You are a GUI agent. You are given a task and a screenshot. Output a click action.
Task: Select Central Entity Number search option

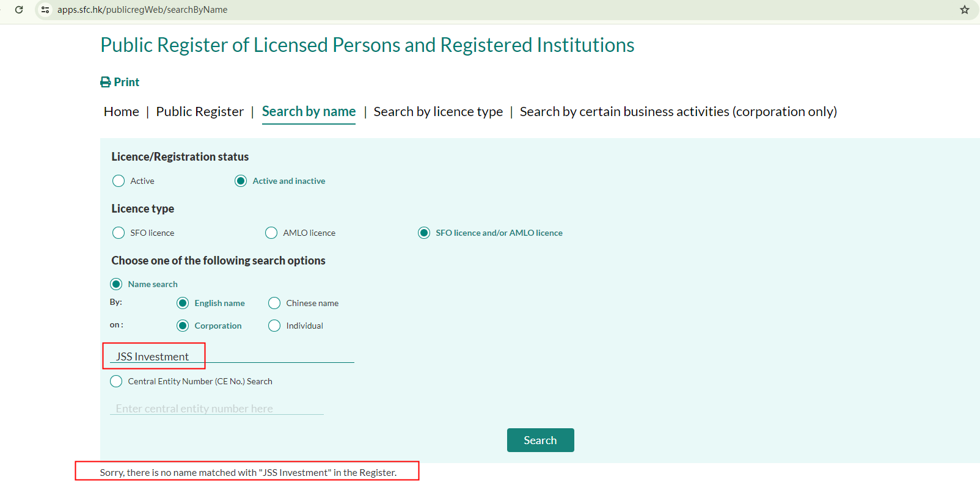point(116,381)
